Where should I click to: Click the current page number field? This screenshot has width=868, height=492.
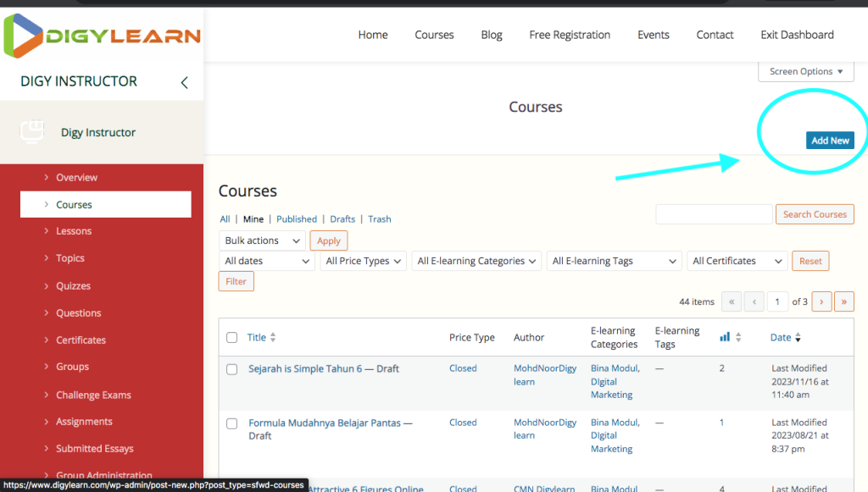[777, 301]
